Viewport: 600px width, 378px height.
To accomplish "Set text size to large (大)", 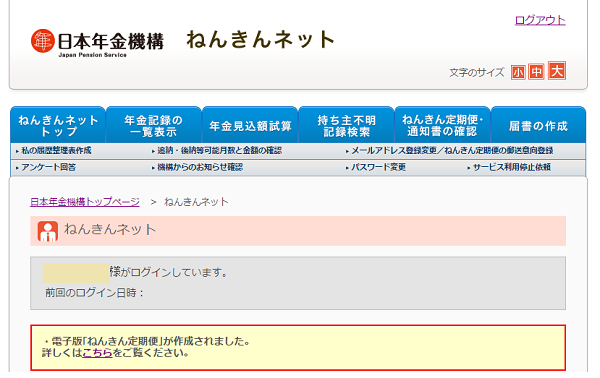I will [x=557, y=70].
